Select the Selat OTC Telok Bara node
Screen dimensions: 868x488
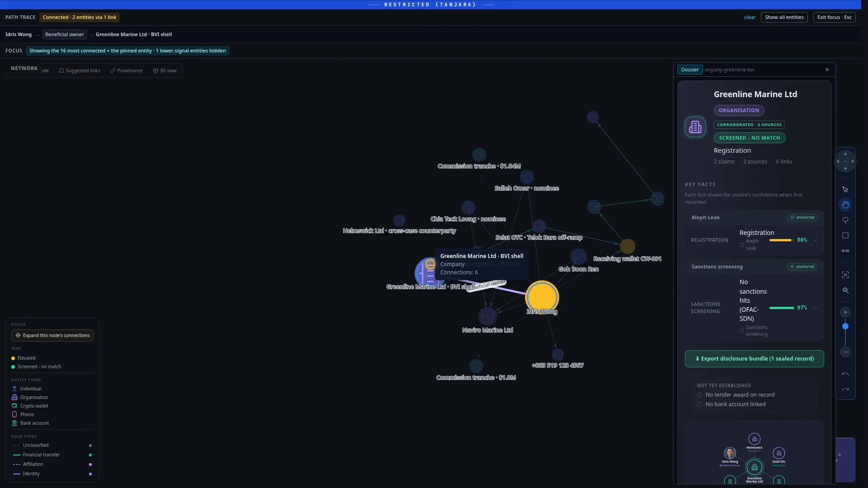538,226
